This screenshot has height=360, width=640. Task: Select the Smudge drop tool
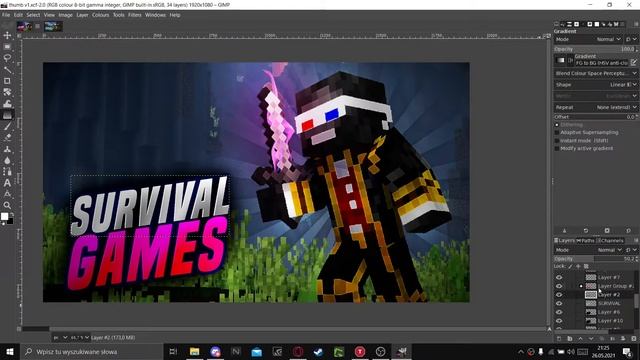[x=7, y=160]
